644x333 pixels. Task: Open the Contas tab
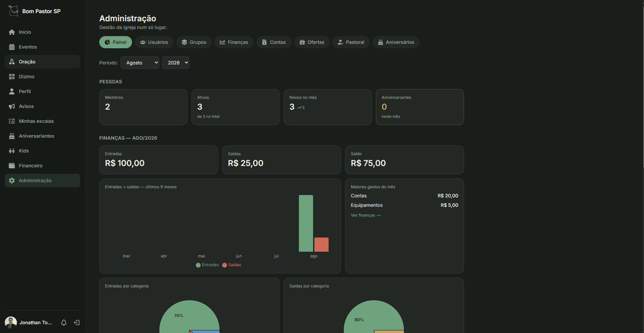coord(274,42)
